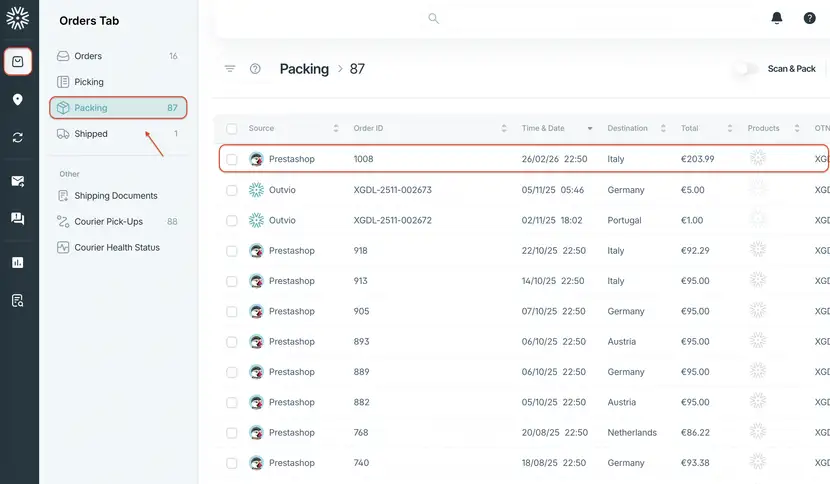Open Picking in sidebar
Image resolution: width=830 pixels, height=484 pixels.
(x=118, y=82)
